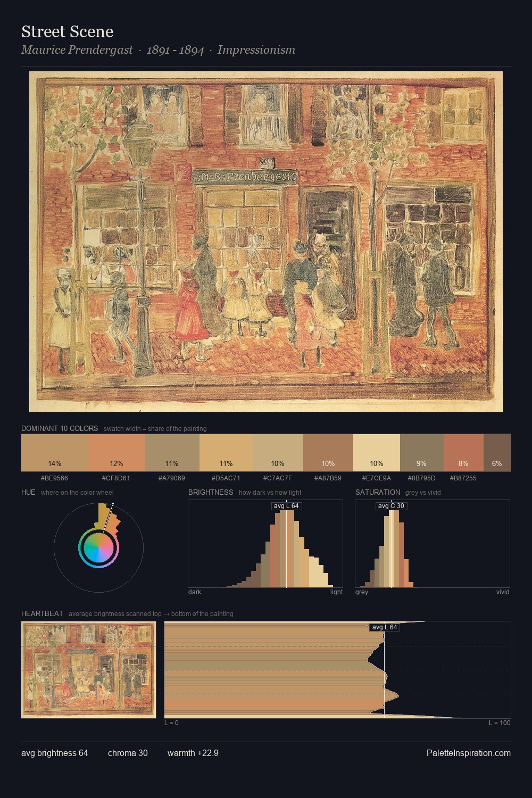This screenshot has width=532, height=798.
Task: Click the 8% swatch #B87255
Action: pyautogui.click(x=463, y=453)
